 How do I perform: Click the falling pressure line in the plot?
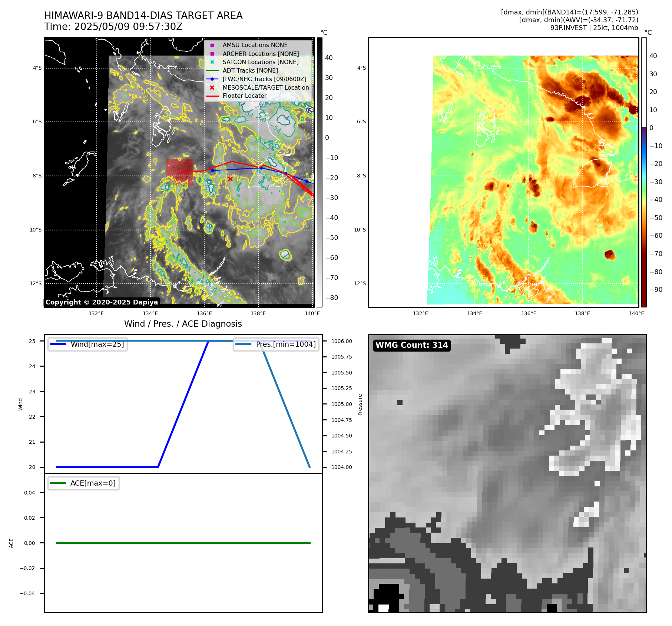(286, 404)
